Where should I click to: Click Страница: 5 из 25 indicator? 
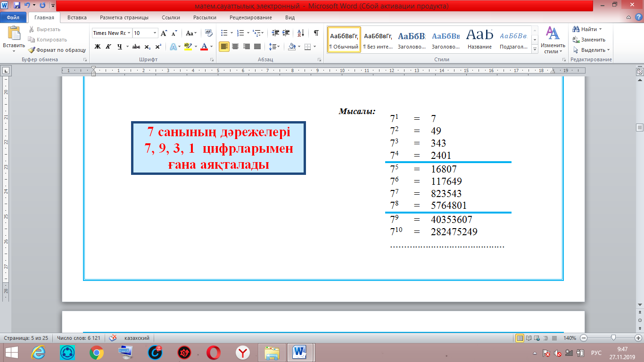[x=26, y=338]
